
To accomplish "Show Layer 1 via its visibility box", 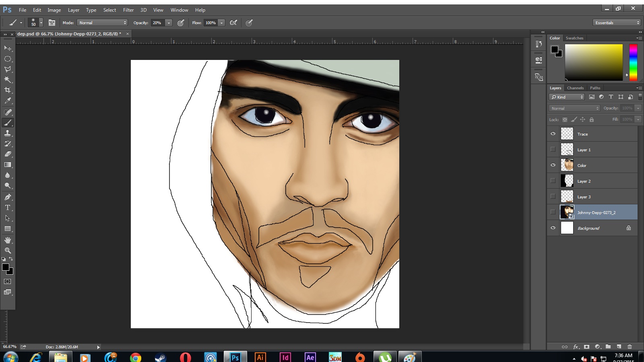I will point(553,150).
